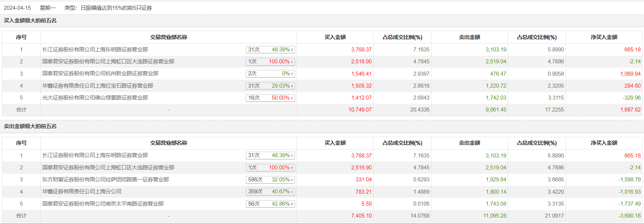
Task: Click 净买入金额 header in buy table
Action: [604, 37]
